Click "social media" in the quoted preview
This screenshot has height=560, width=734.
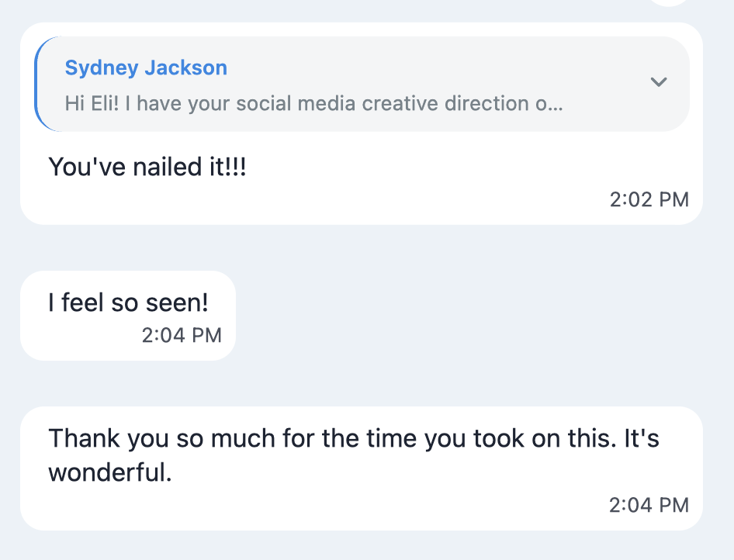coord(296,103)
